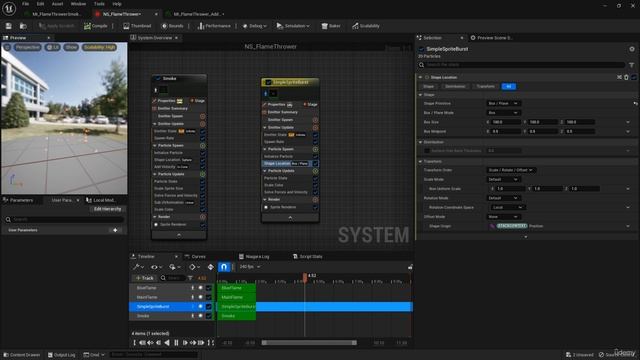Select the BlueFlame track row

[171, 288]
